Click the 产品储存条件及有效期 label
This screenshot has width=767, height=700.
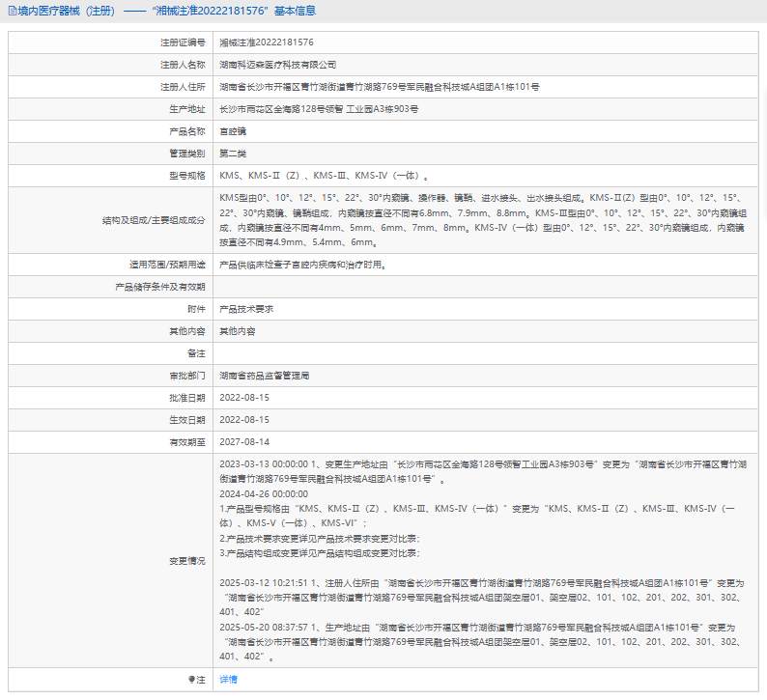coord(160,287)
